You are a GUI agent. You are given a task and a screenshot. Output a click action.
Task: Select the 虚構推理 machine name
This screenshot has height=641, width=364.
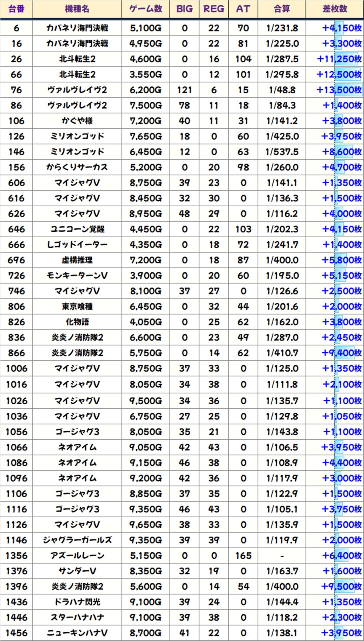[77, 260]
